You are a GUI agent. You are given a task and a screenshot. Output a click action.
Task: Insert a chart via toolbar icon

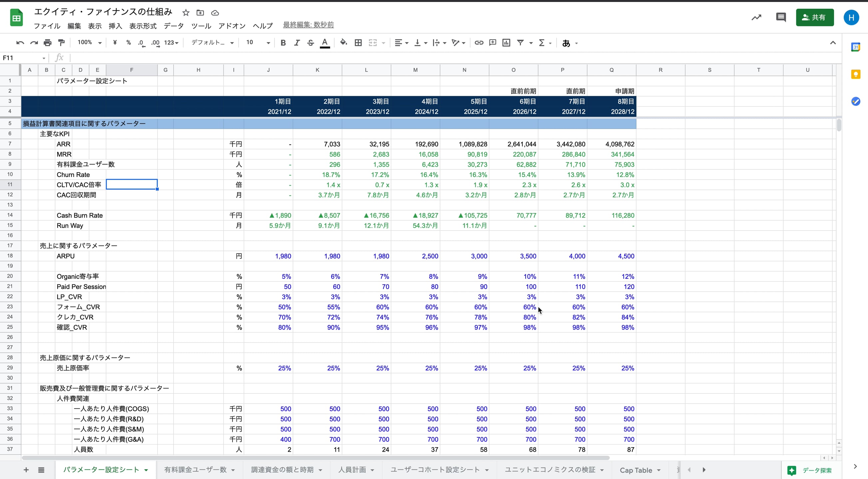pos(506,43)
